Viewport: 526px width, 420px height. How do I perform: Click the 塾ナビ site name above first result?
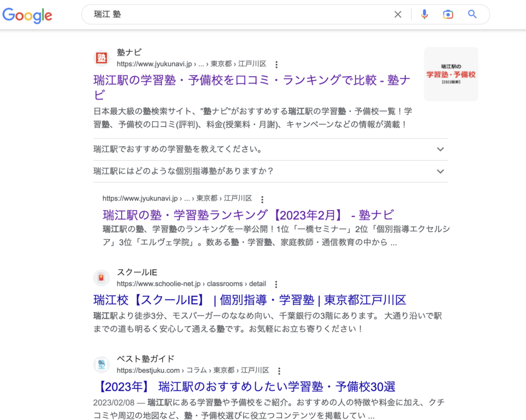click(129, 52)
